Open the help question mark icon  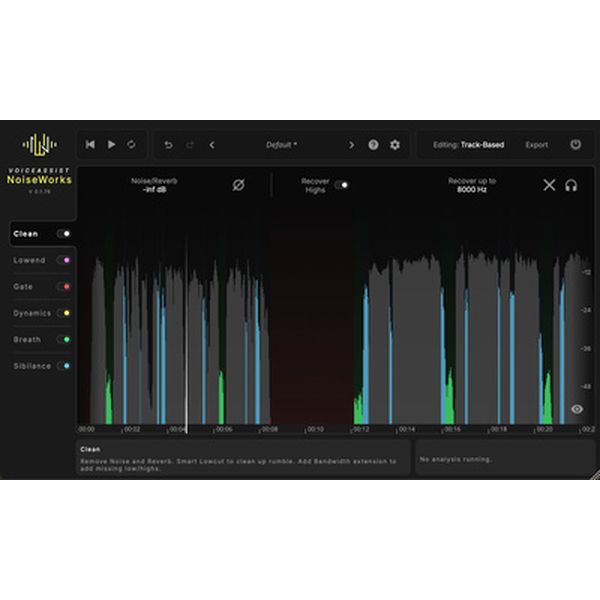pyautogui.click(x=373, y=145)
